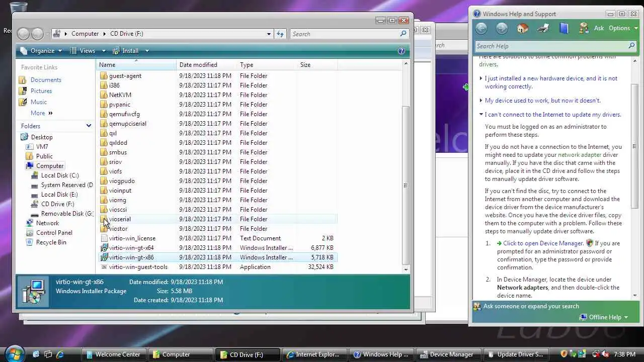
Task: Open the Windows Start orb
Action: click(15, 353)
